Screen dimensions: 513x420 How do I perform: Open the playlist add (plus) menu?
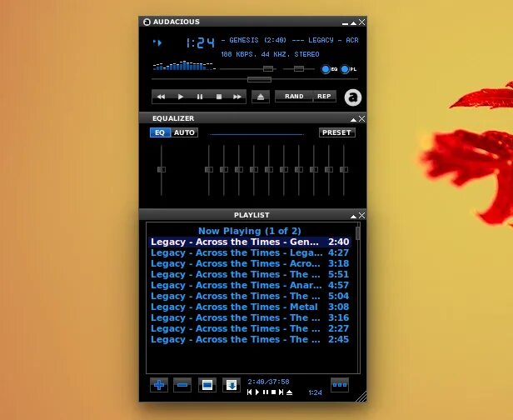159,385
